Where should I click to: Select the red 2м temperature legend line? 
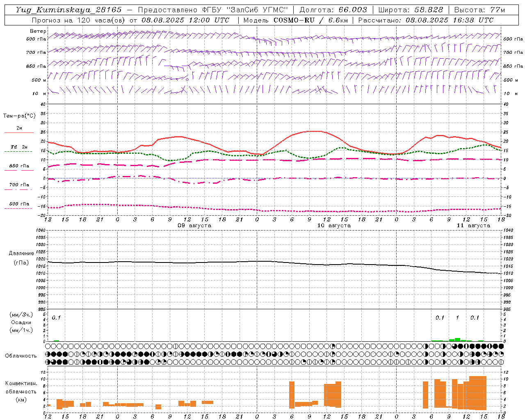[x=19, y=132]
